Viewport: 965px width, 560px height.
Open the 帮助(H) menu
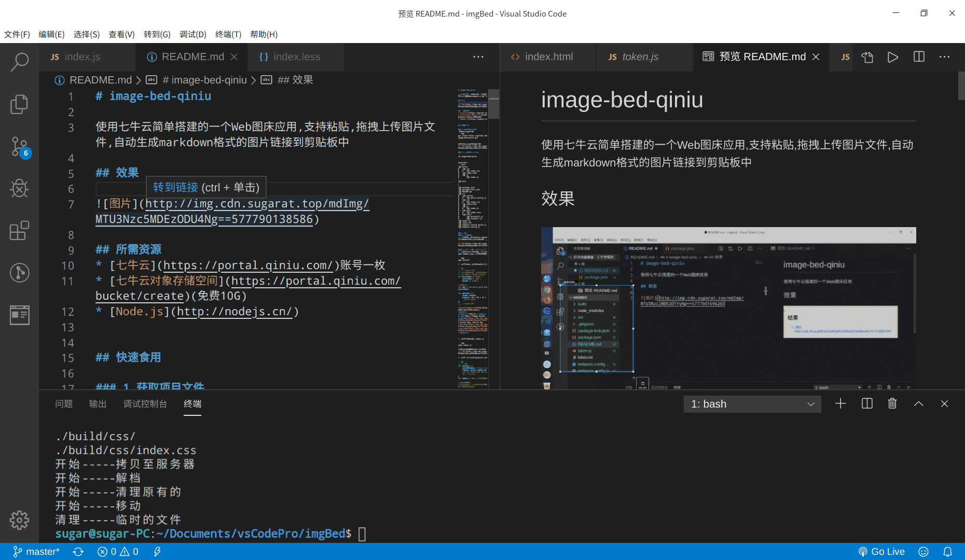(x=264, y=34)
